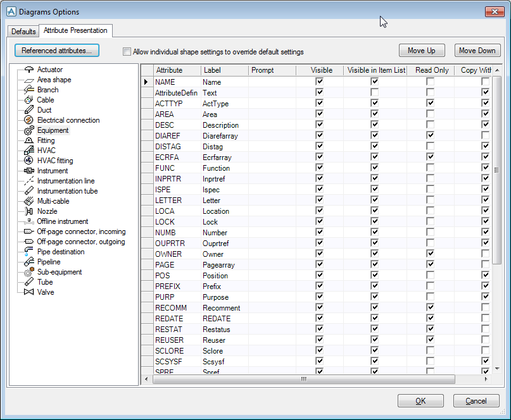Confirm with the OK button

coord(420,401)
